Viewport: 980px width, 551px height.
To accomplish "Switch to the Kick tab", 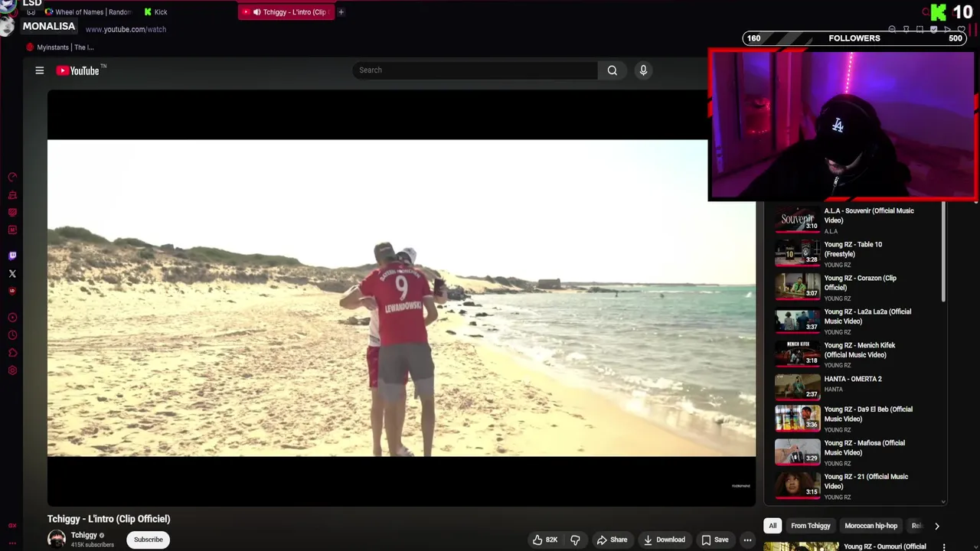I will point(155,12).
